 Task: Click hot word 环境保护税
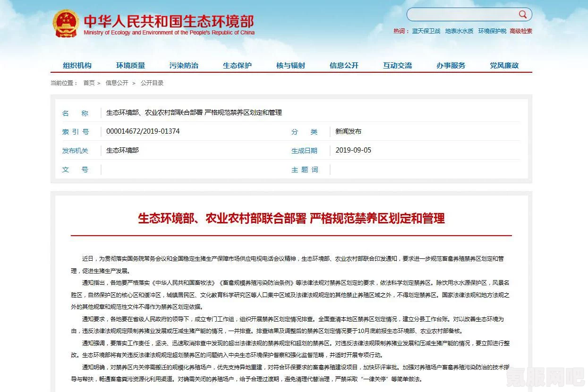coord(492,31)
